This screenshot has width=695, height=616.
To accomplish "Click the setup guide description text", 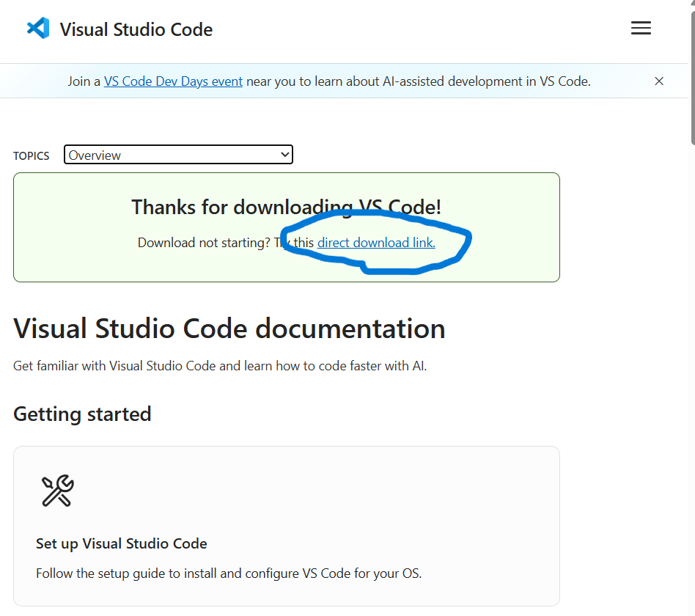I will click(x=229, y=573).
